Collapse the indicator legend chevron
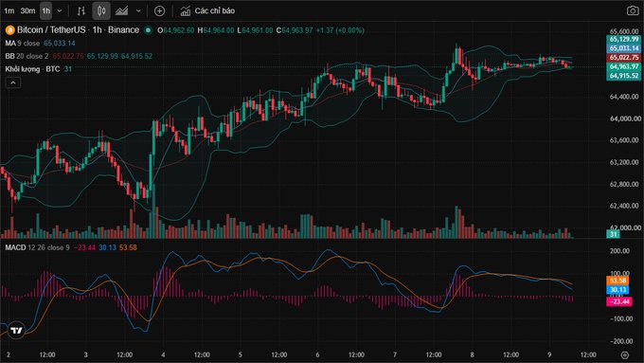The width and height of the screenshot is (644, 363). [13, 83]
